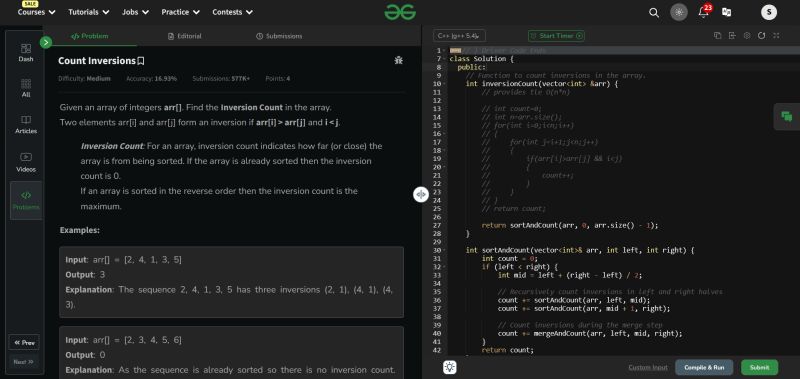Collapse the sidebar with the green arrow

point(46,42)
